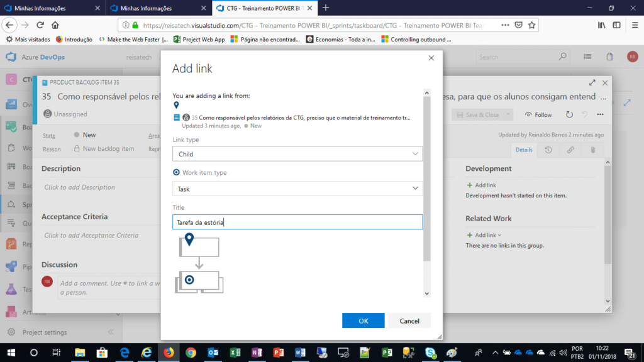
Task: Open the work item more actions menu
Action: (x=600, y=114)
